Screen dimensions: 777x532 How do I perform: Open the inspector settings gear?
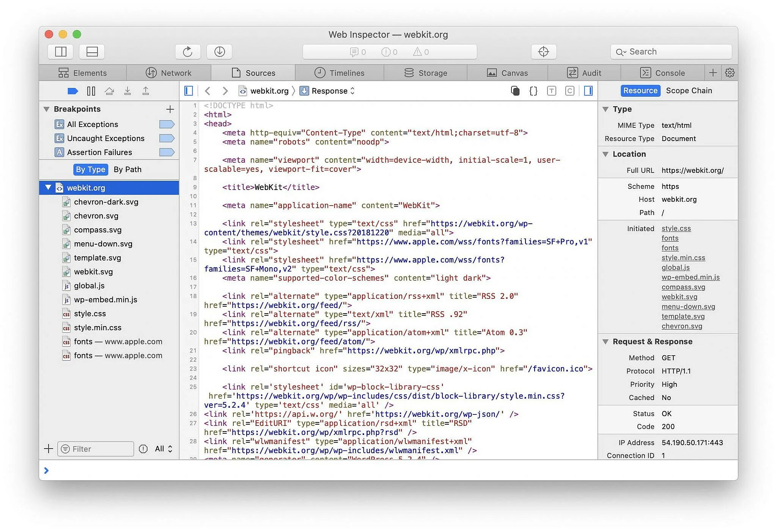(x=730, y=73)
